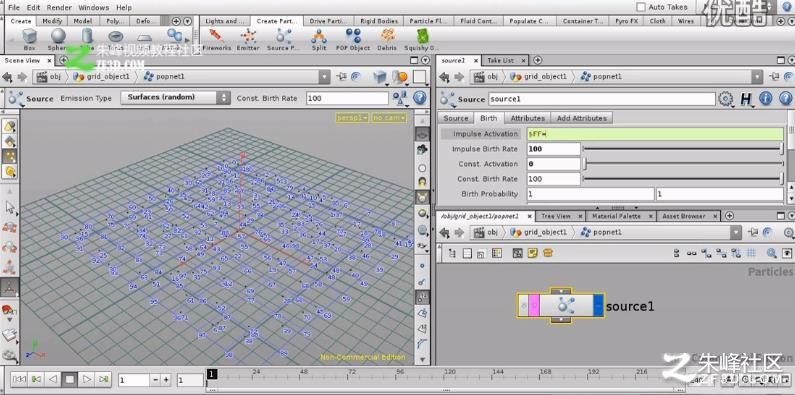Click the display options lightbulb icon
Screen dimensions: 795x395
(x=421, y=181)
